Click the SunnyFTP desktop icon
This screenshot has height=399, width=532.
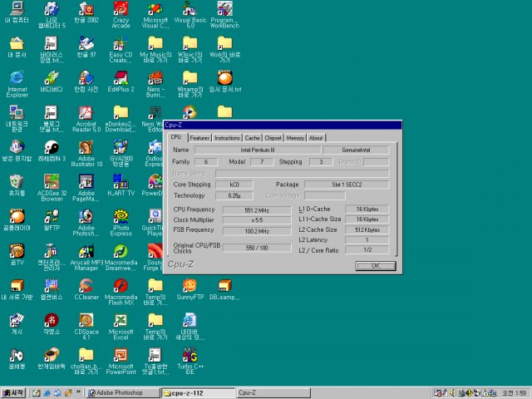coord(190,289)
